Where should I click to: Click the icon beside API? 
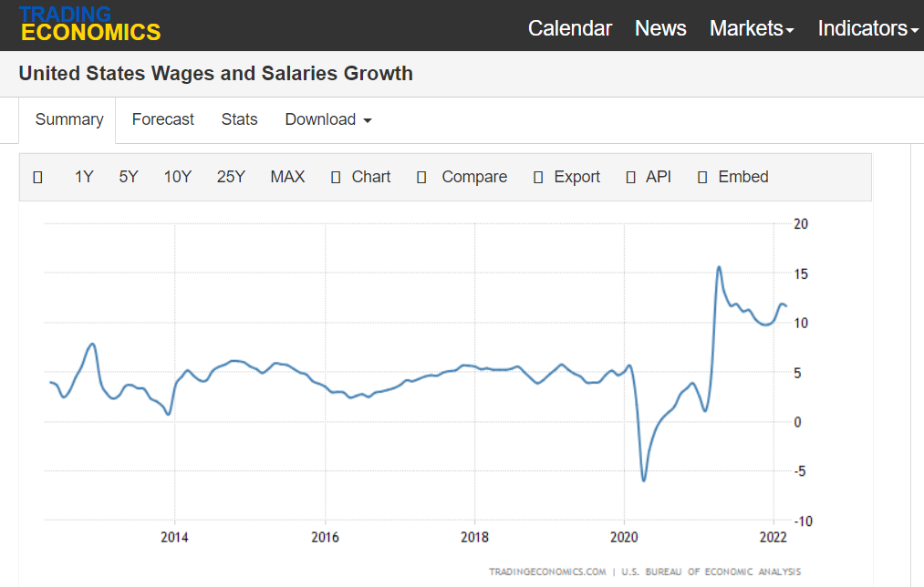(630, 177)
